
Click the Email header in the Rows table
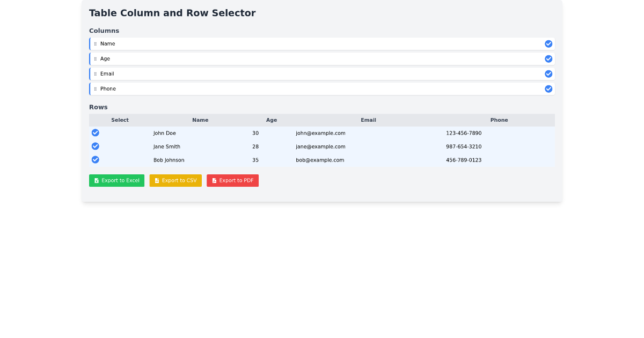(368, 120)
